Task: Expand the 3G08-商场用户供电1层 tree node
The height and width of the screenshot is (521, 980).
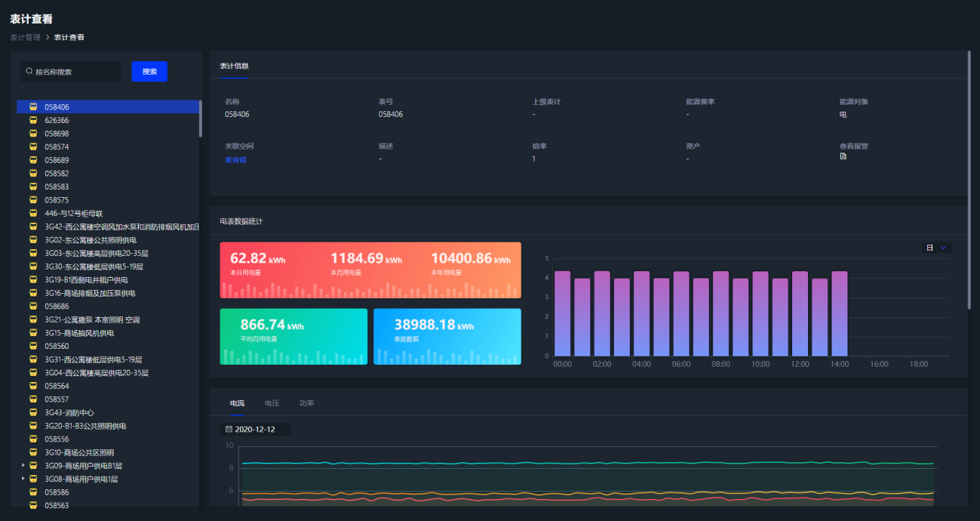Action: pos(23,479)
